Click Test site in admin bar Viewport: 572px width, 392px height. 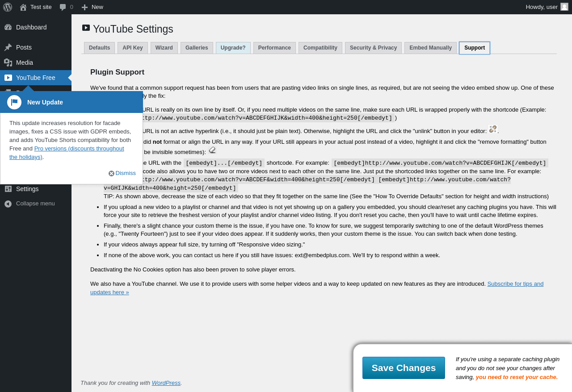point(36,7)
